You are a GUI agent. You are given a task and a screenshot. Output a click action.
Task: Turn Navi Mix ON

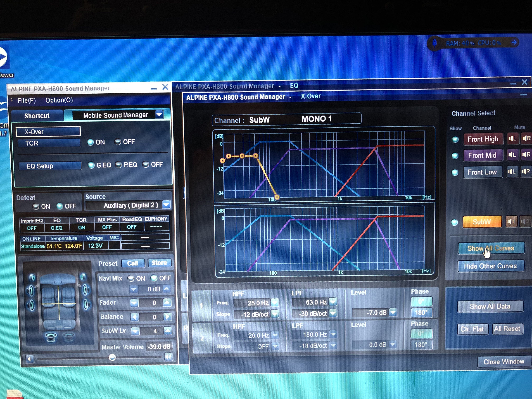pyautogui.click(x=131, y=279)
